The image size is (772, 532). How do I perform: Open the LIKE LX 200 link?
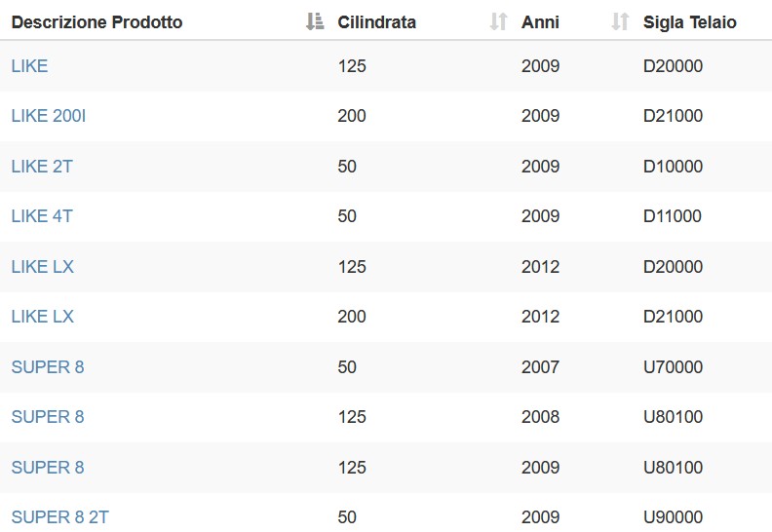click(x=42, y=317)
